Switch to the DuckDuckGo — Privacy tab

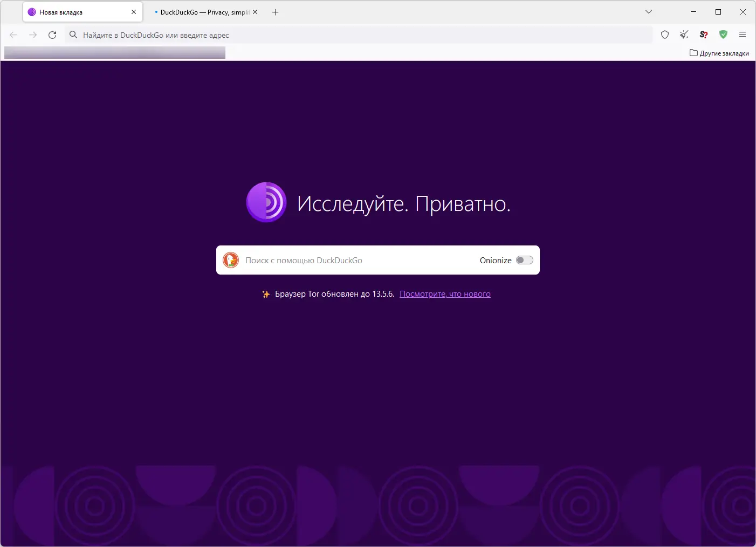[x=205, y=12]
